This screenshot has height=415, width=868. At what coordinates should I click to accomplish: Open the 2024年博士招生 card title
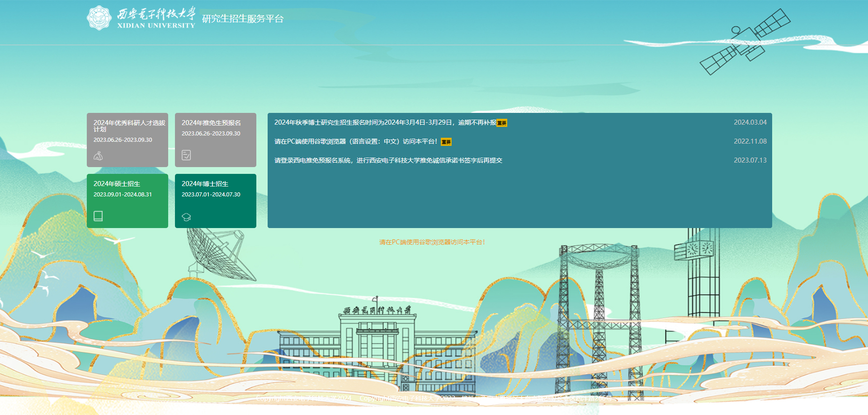click(x=205, y=184)
